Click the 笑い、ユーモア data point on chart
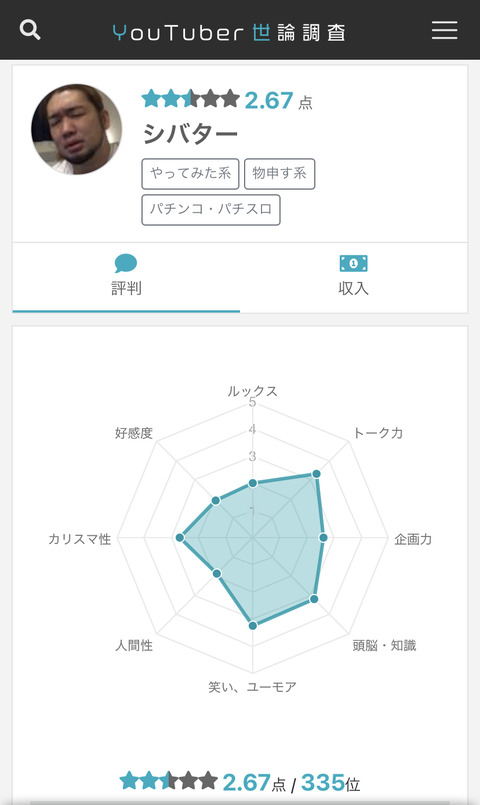Screen dimensions: 480x805 tap(253, 625)
